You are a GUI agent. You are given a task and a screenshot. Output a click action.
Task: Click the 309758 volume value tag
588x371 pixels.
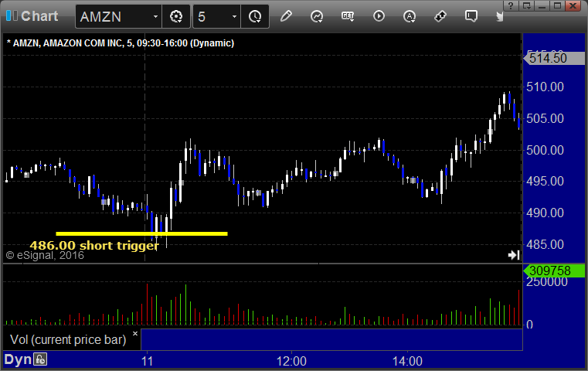[x=554, y=271]
